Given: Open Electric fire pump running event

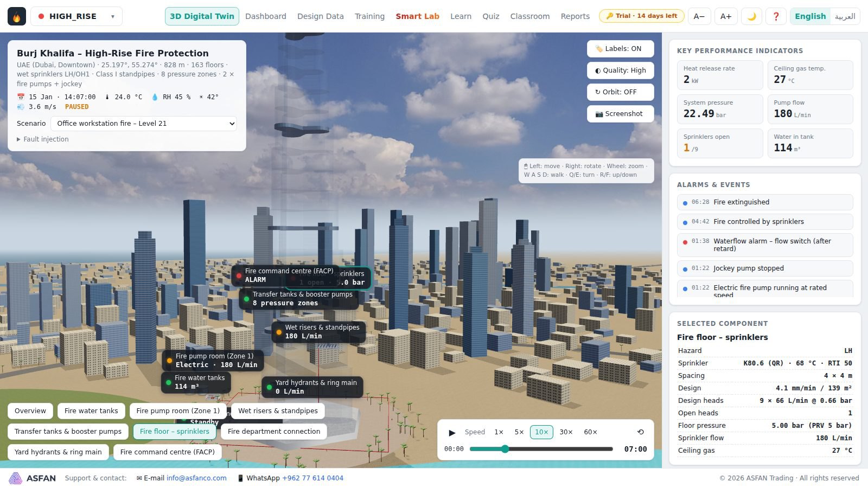Looking at the screenshot, I should click(x=765, y=288).
